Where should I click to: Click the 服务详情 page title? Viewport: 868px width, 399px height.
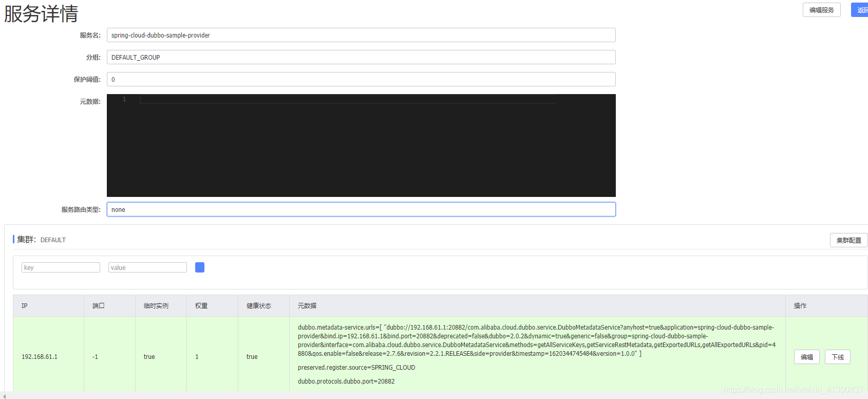point(41,13)
